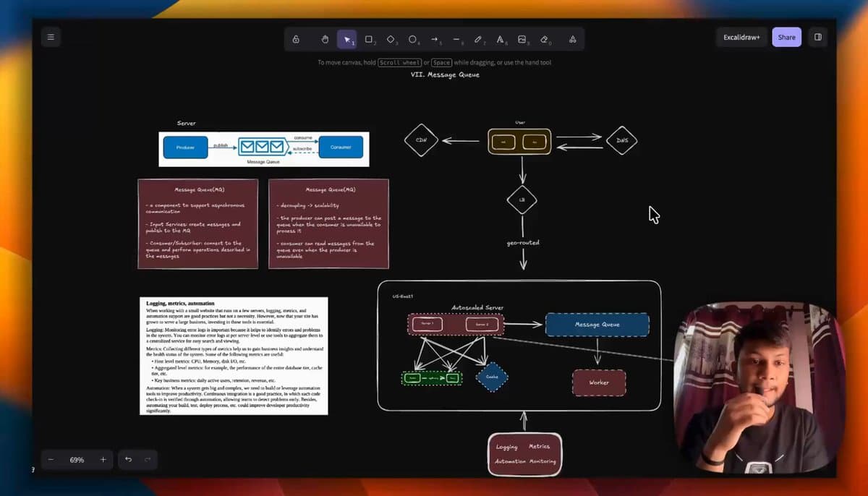The height and width of the screenshot is (496, 868).
Task: Select the DNS diamond shape
Action: coord(621,140)
